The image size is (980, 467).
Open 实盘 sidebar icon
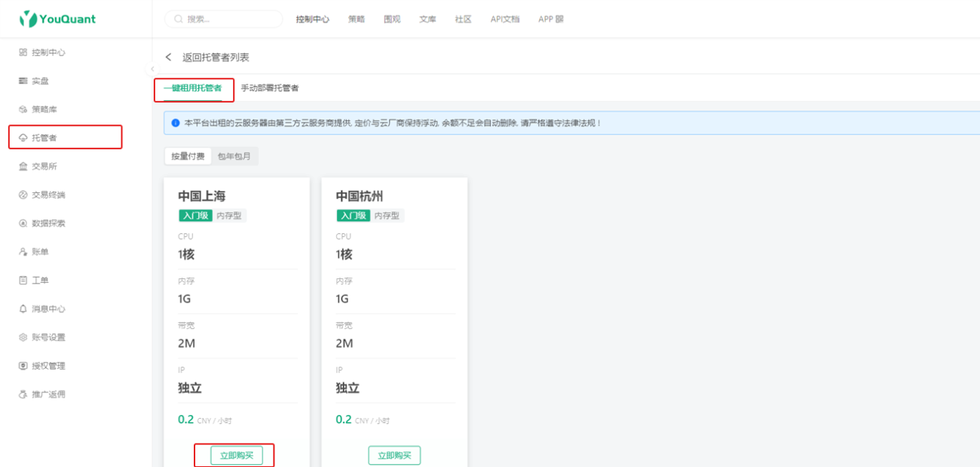(x=23, y=81)
